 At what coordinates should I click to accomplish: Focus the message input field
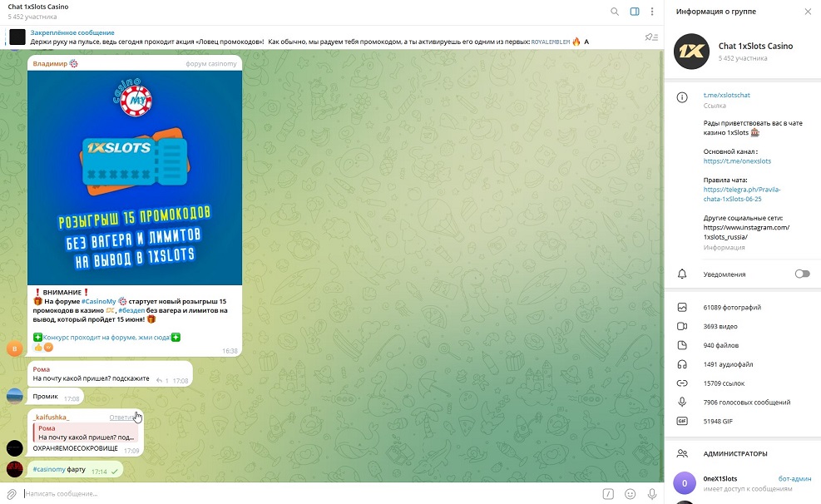309,493
